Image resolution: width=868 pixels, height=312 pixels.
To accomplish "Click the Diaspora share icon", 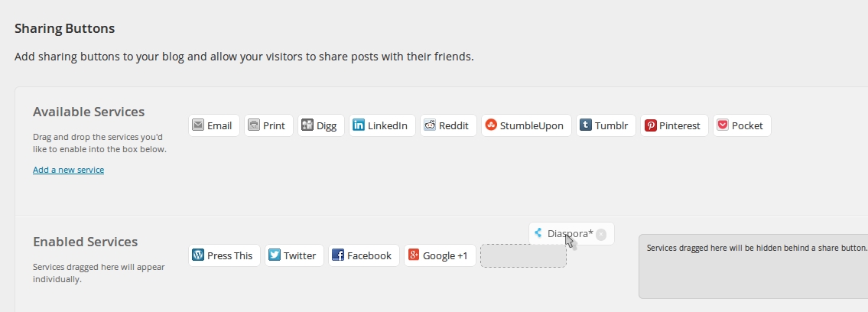I will coord(538,234).
